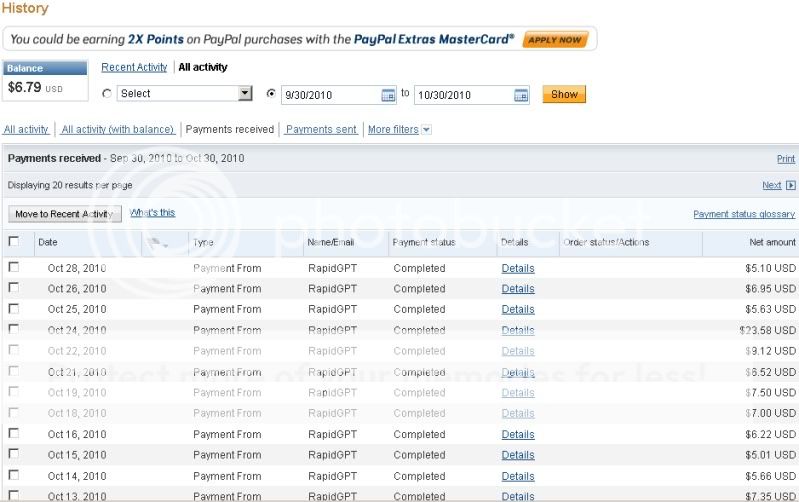Image resolution: width=799 pixels, height=502 pixels.
Task: Select the date range radio button
Action: [x=271, y=94]
